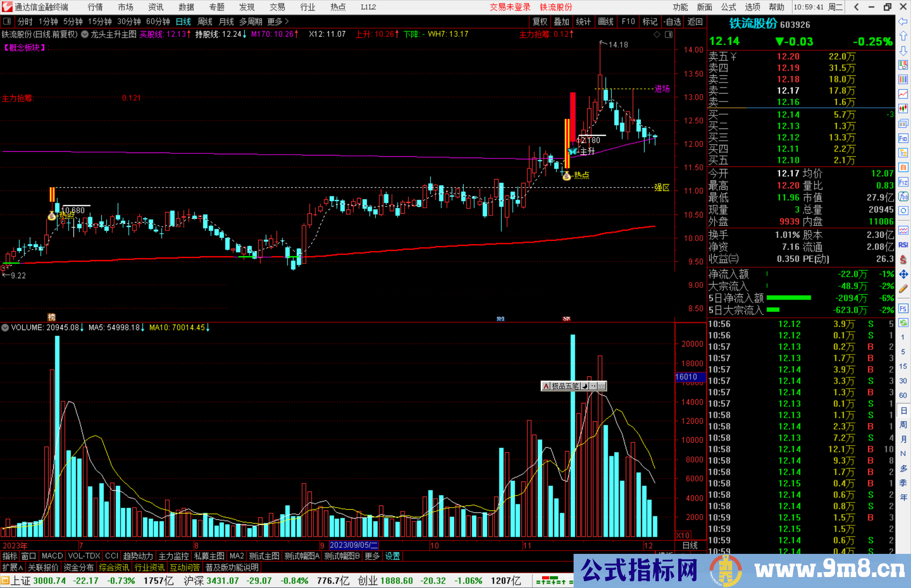Click the blue down arrow sidebar icon
The image size is (911, 588).
pyautogui.click(x=903, y=51)
